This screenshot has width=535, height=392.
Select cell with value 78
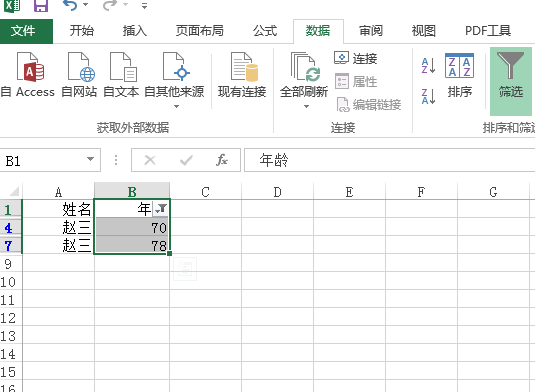click(132, 245)
